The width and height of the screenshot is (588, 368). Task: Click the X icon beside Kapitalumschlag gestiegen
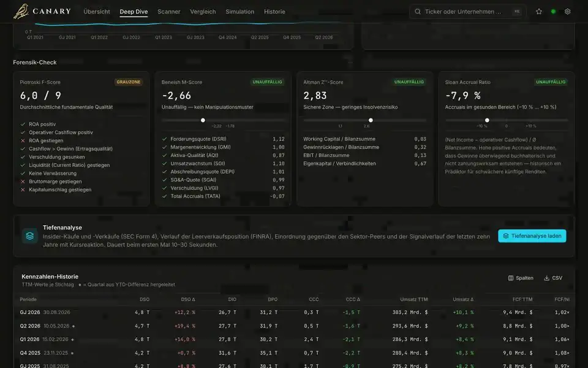23,190
